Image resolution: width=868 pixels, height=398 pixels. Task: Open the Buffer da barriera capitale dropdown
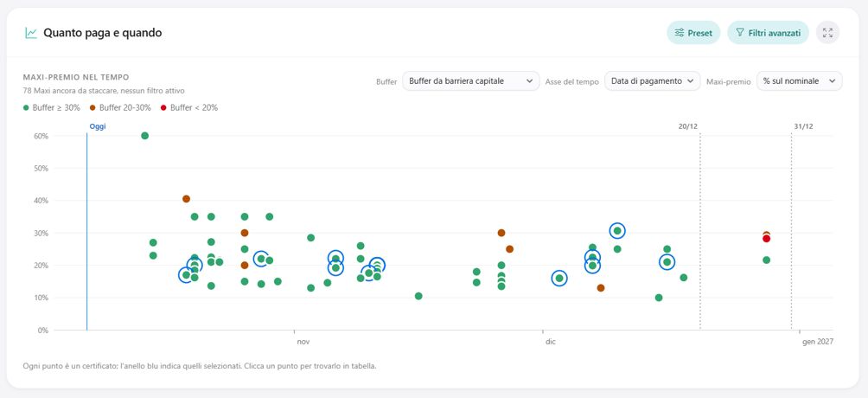pyautogui.click(x=470, y=81)
